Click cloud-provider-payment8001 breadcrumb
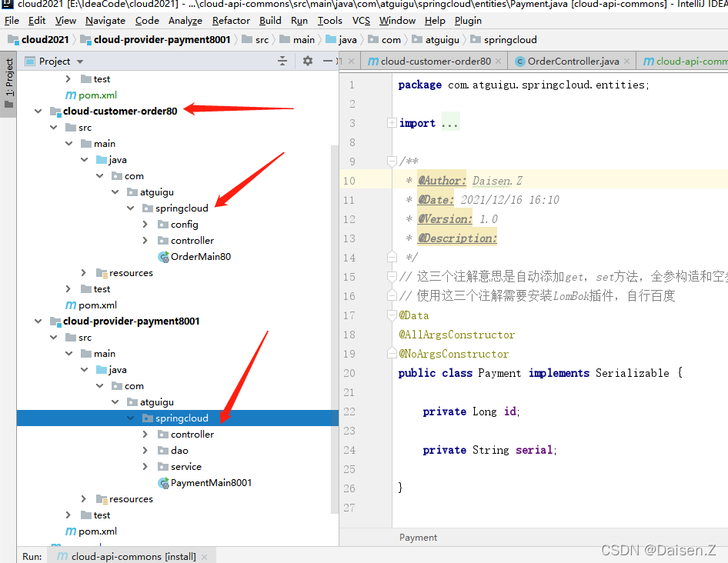728x563 pixels. (155, 39)
